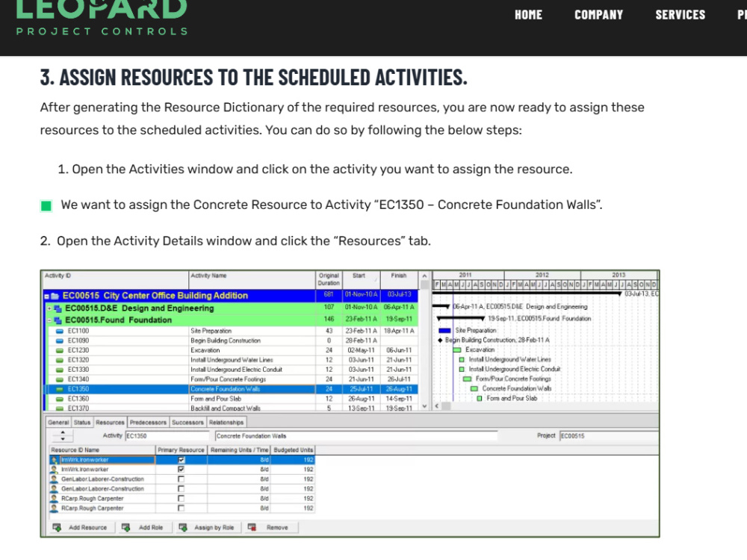The height and width of the screenshot is (560, 747).
Task: Click the EC1100 activity icon
Action: [60, 331]
